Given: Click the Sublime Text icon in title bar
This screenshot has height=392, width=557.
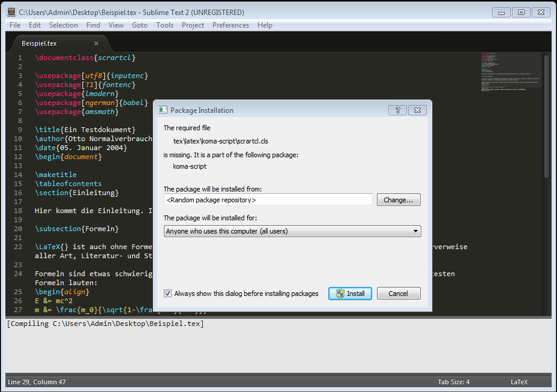Looking at the screenshot, I should coord(11,12).
